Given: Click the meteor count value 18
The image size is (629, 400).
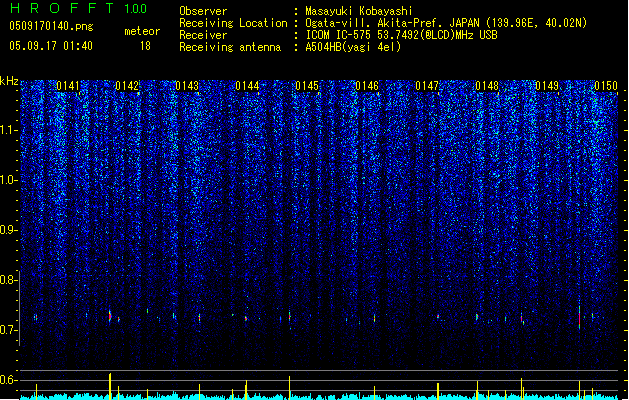Looking at the screenshot, I should point(145,46).
